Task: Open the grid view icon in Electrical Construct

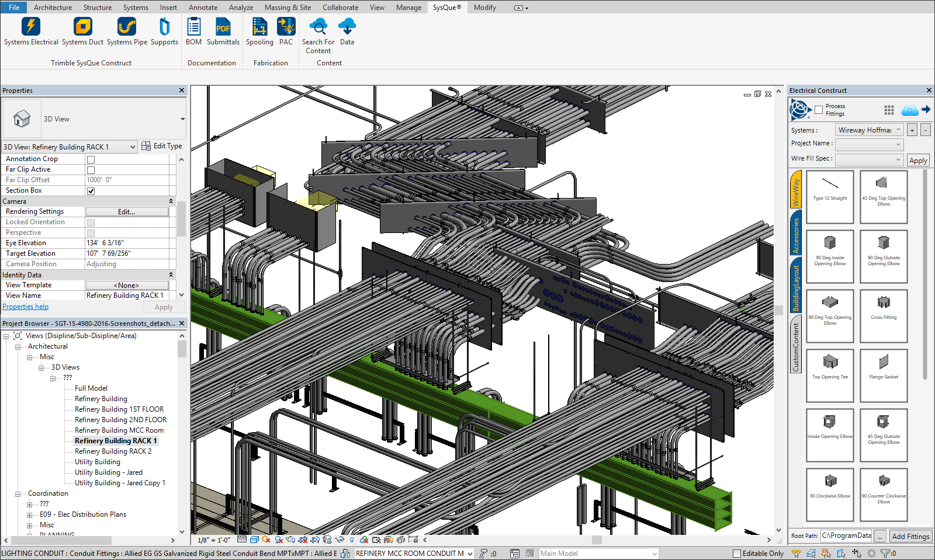Action: [889, 110]
